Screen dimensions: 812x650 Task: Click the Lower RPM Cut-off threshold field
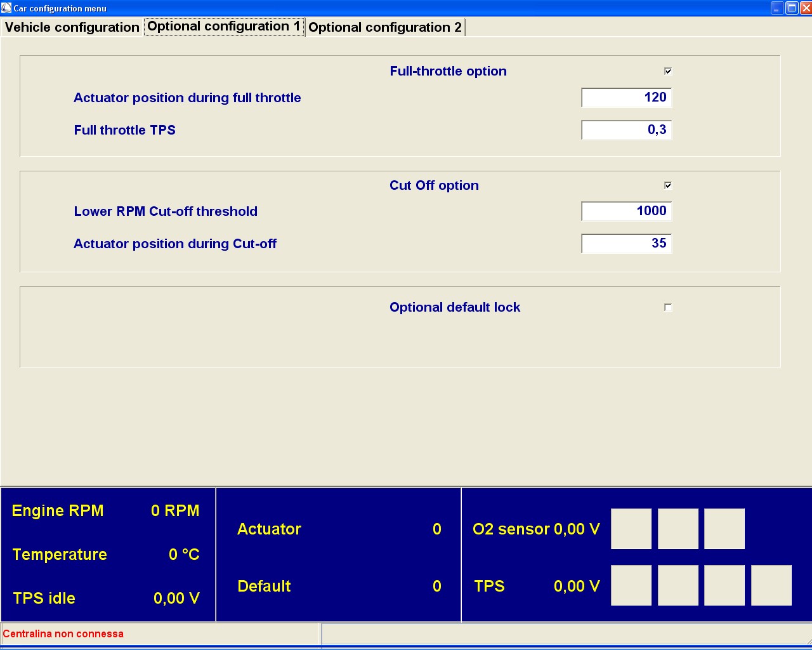tap(626, 211)
